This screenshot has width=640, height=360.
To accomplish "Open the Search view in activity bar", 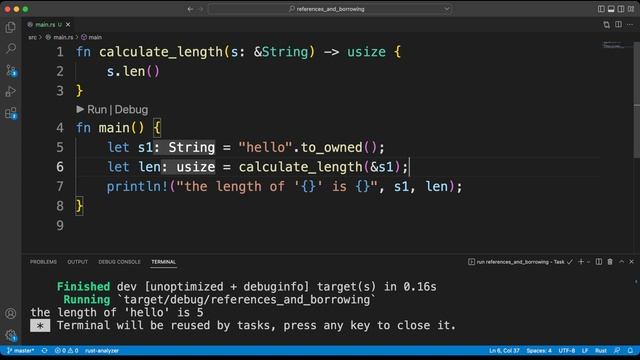I will click(x=11, y=49).
